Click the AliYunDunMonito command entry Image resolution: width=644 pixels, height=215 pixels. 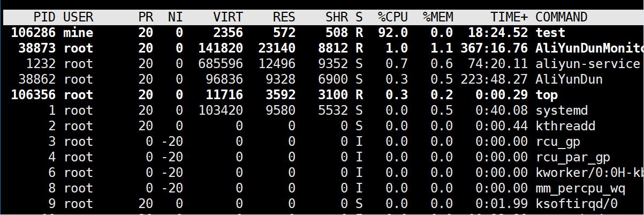pyautogui.click(x=590, y=48)
